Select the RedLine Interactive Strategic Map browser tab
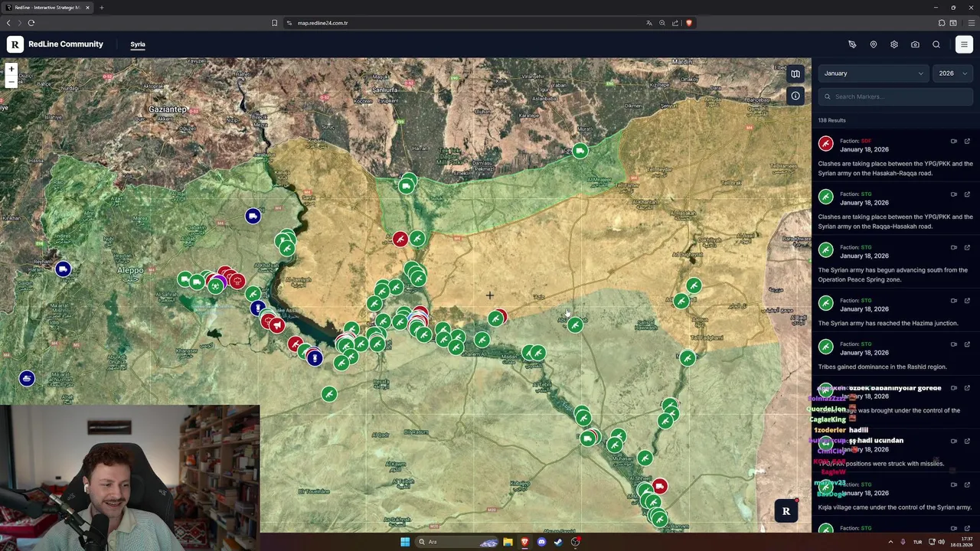980x551 pixels. [46, 8]
